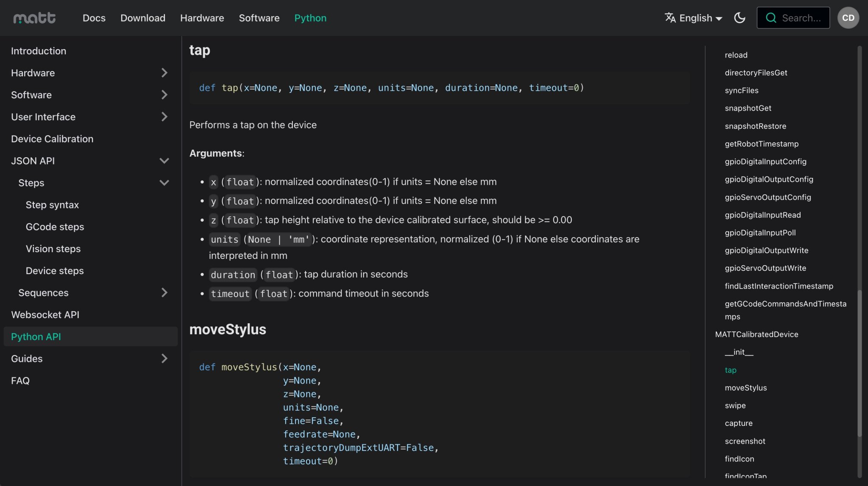Open the FAQ page

pos(20,380)
